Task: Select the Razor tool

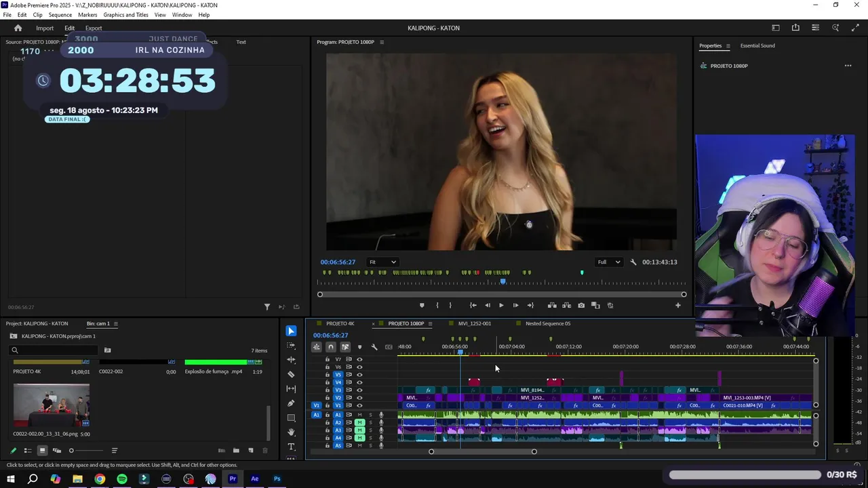Action: [291, 374]
